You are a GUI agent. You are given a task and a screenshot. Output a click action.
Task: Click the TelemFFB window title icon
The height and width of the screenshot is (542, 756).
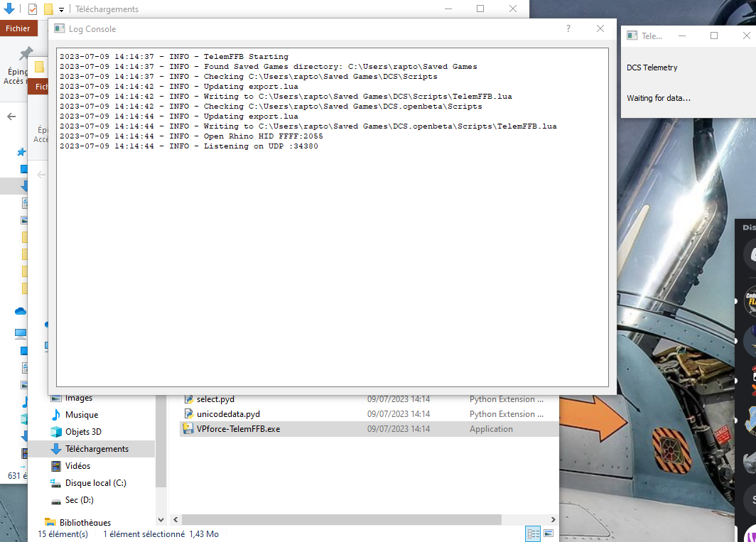coord(632,36)
